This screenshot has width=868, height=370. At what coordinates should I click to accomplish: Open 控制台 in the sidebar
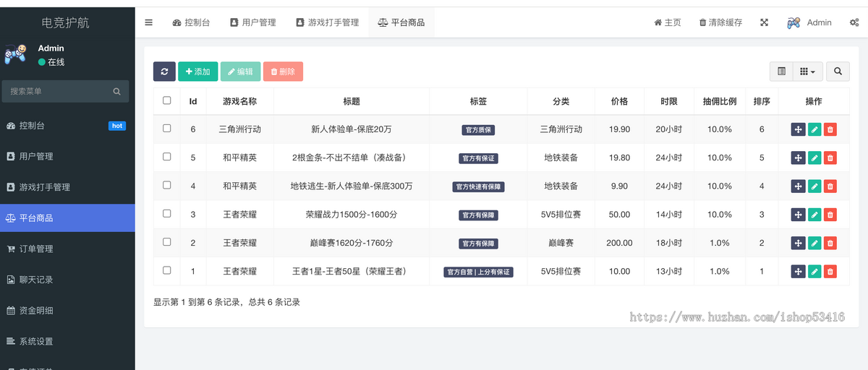[67, 126]
